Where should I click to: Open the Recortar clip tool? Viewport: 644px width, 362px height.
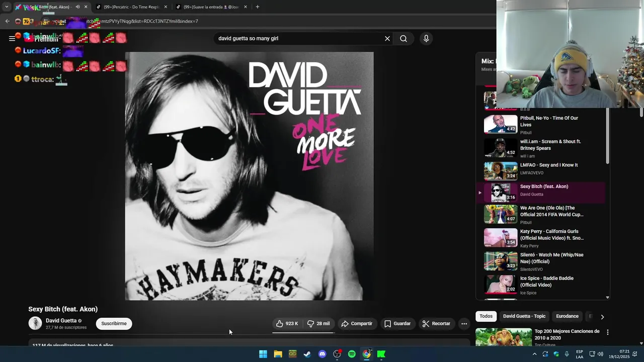[436, 324]
